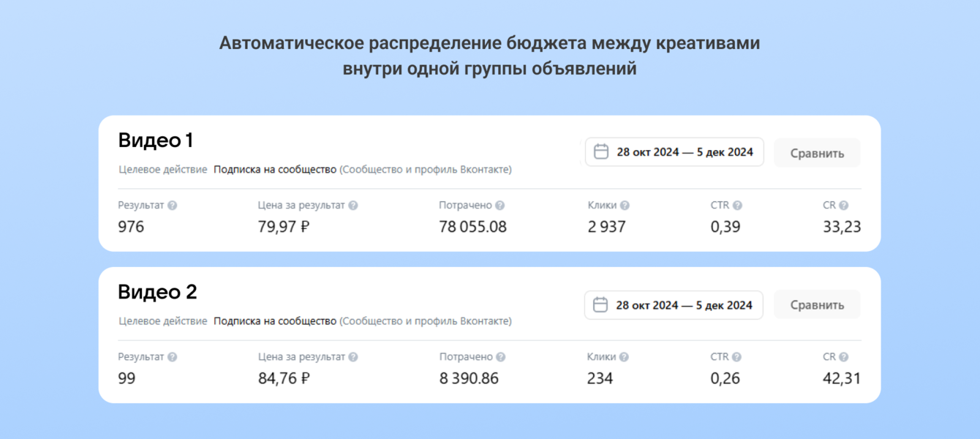Click Подписка на сообщество text in Видео 2
The height and width of the screenshot is (439, 980).
pyautogui.click(x=275, y=321)
